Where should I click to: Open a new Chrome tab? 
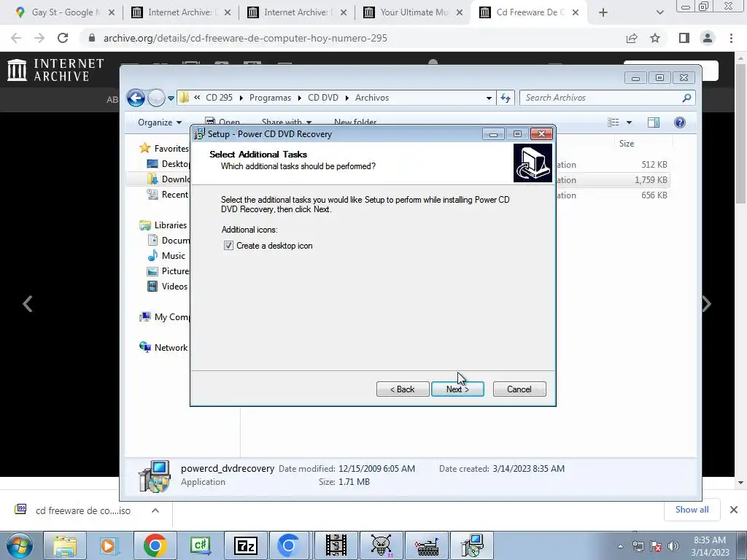(603, 12)
